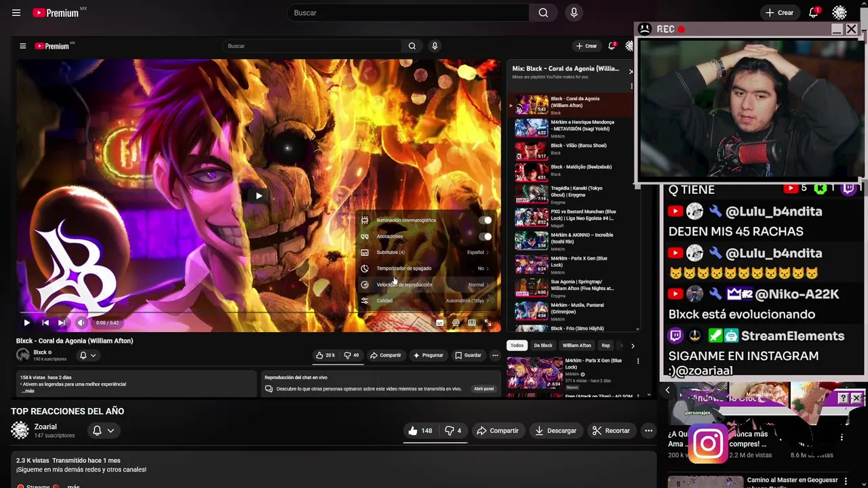Open more actions on Blxck video

click(x=495, y=355)
